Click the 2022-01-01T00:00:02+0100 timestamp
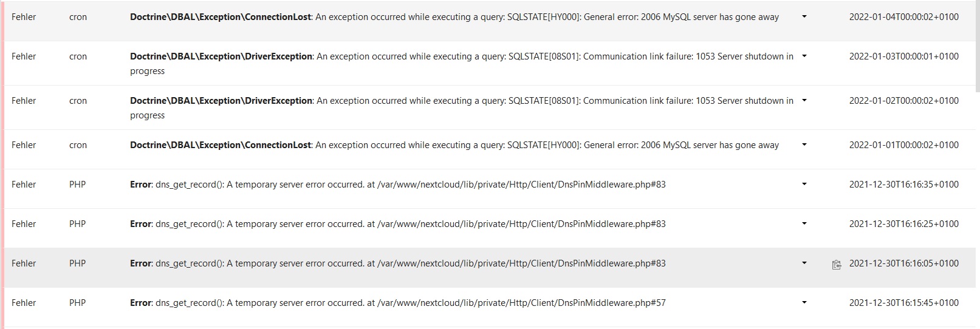Image resolution: width=980 pixels, height=329 pixels. pos(904,145)
